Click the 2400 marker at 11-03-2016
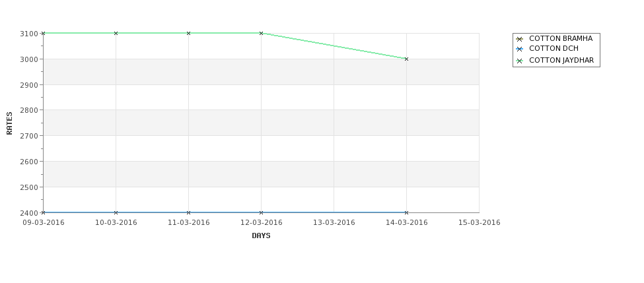644x283 pixels. click(188, 212)
